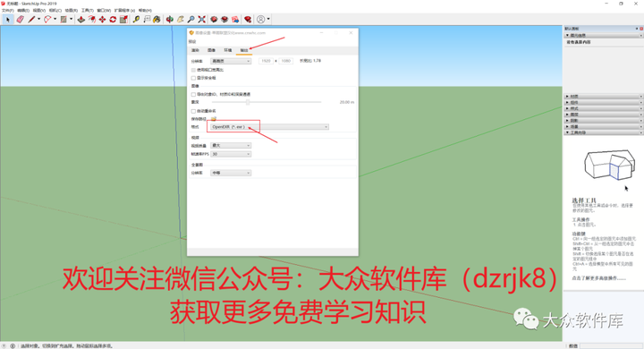Viewport: 644px width, 349px height.
Task: Tick the 自动重命名 checkbox
Action: 193,111
